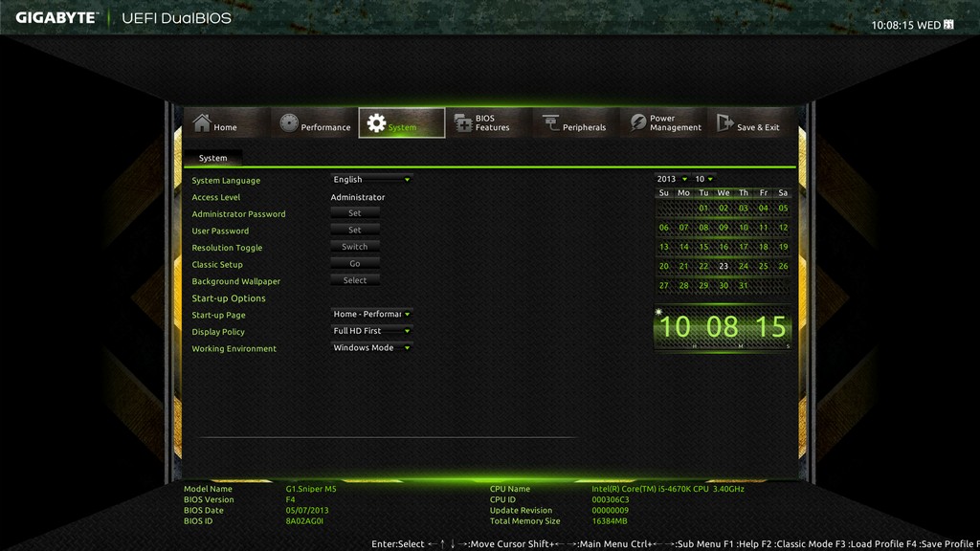
Task: Click the F2 :Classic Mode hint
Action: point(795,543)
